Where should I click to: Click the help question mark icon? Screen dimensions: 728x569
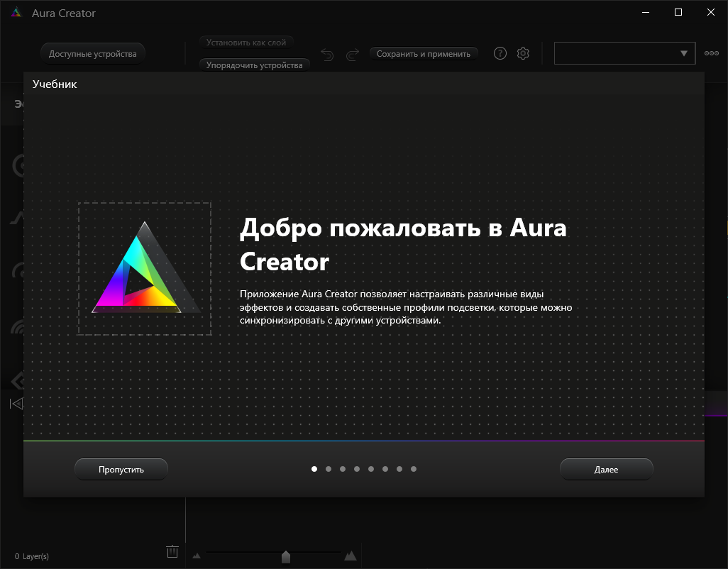[500, 53]
